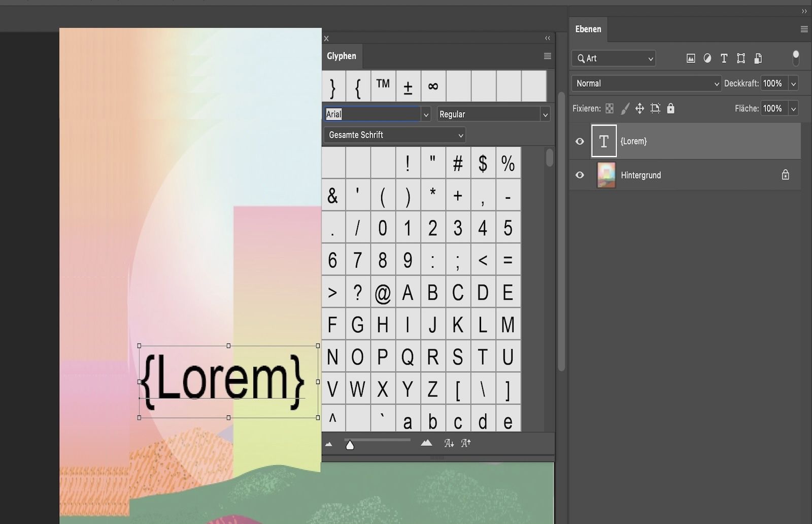Lock all on the selected layer
Viewport: 812px width, 524px height.
click(671, 108)
